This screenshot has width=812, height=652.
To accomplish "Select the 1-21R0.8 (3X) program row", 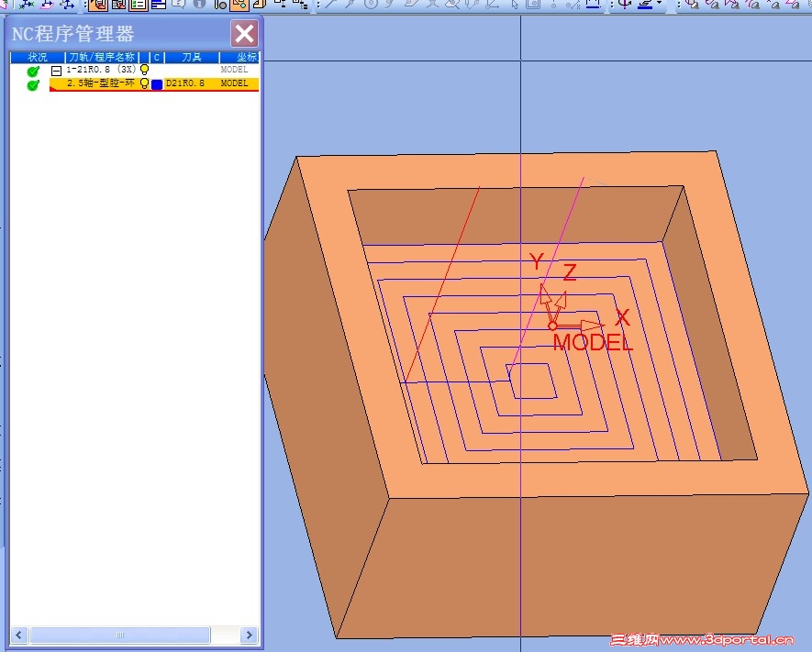I will [x=134, y=70].
